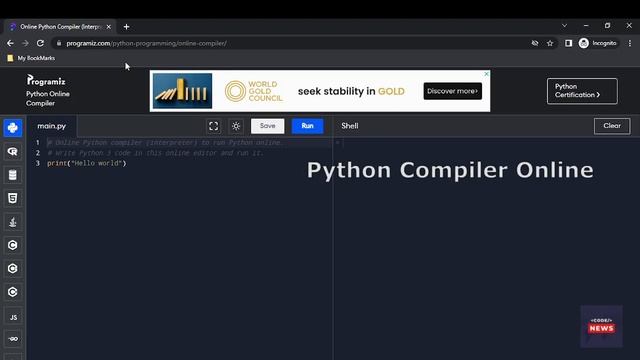This screenshot has height=360, width=640.
Task: Expand the tab search dropdown arrow
Action: (564, 26)
